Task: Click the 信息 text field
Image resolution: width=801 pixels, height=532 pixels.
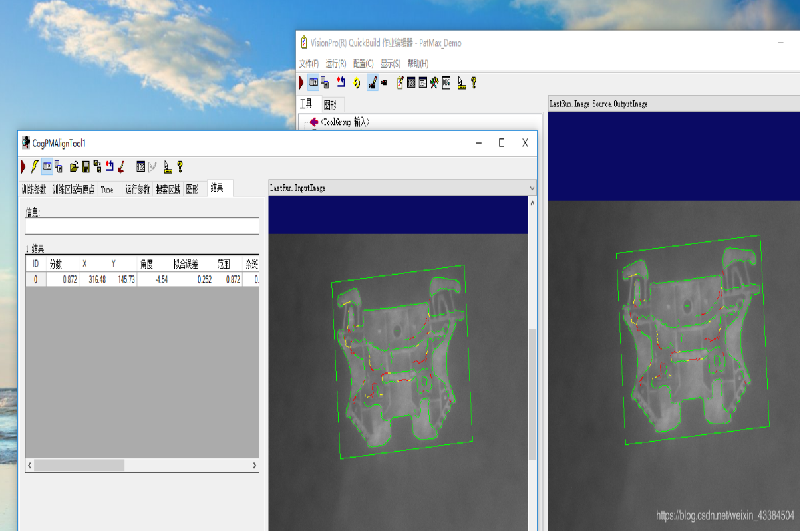Action: tap(142, 226)
